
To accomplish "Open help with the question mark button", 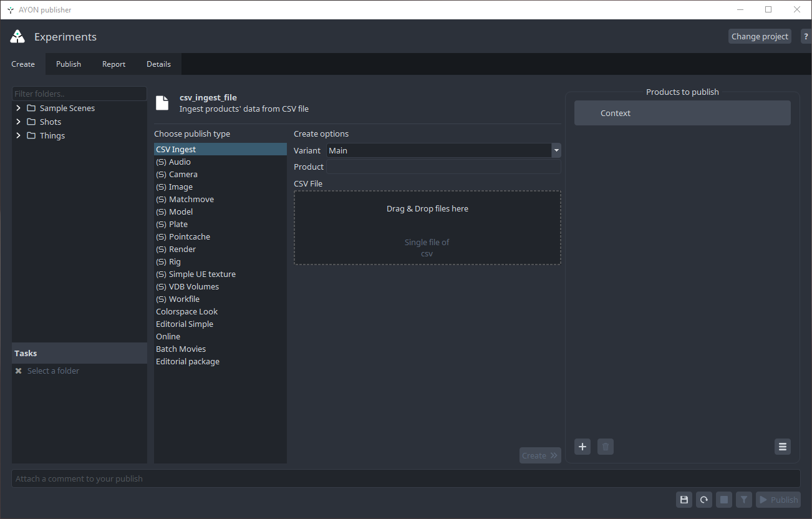I will (806, 37).
